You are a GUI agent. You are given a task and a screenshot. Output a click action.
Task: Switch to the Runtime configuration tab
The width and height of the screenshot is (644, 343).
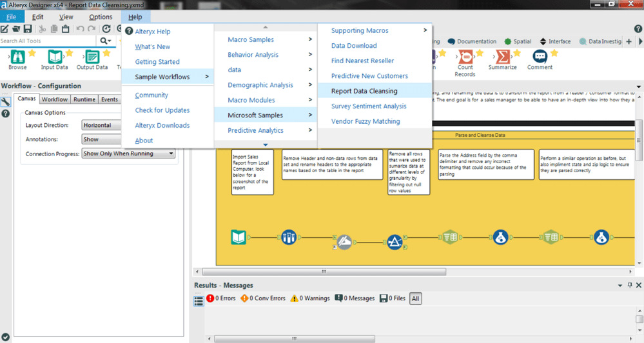(x=84, y=99)
